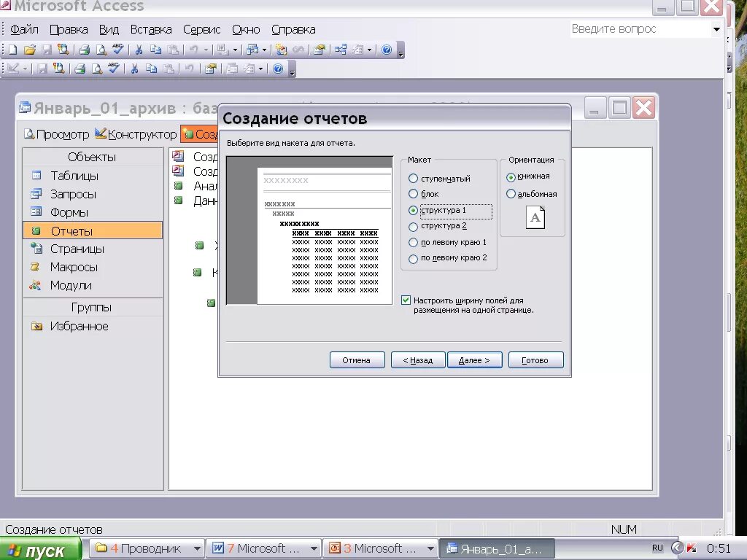Select the ступенчатый layout radio button
This screenshot has width=747, height=560.
(x=413, y=179)
